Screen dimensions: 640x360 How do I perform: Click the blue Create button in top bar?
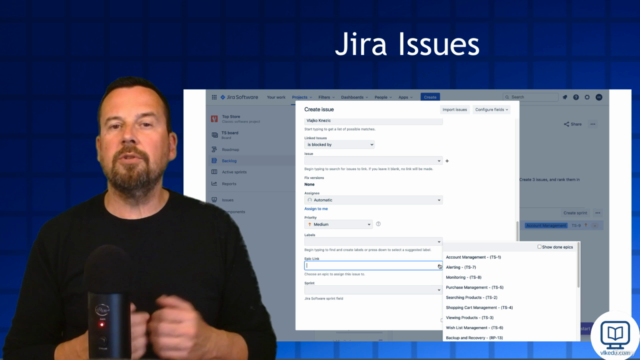click(x=430, y=97)
